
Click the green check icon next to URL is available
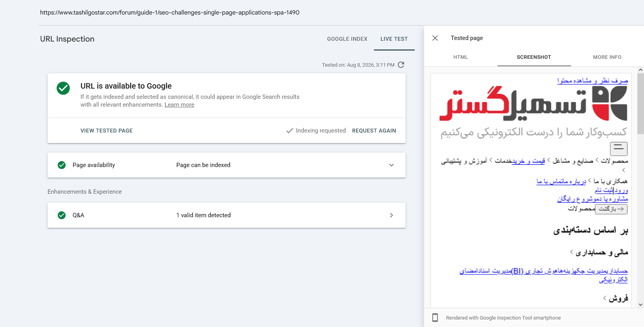click(63, 88)
